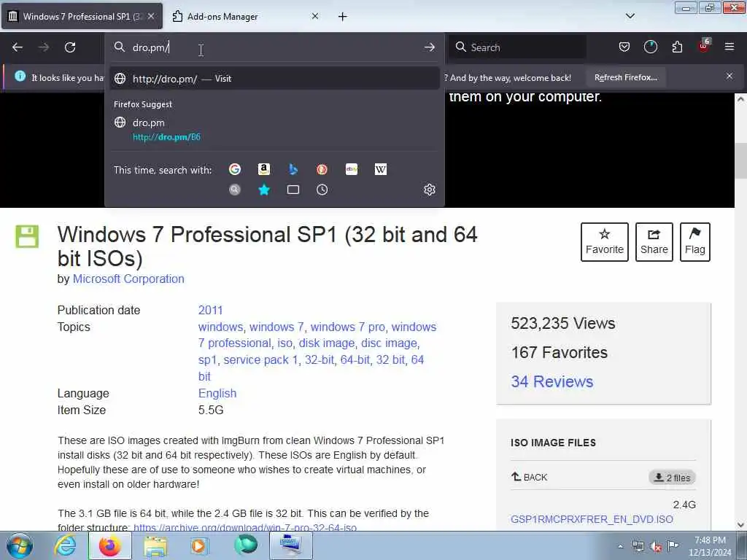Open the Microsoft Corporation author link
Viewport: 747px width, 560px height.
(128, 279)
